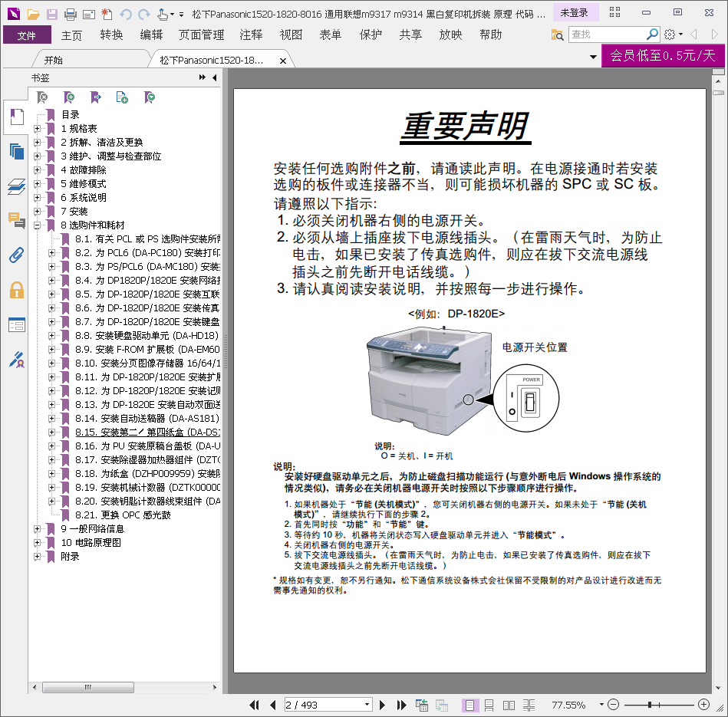Switch to the 主页 ribbon tab
This screenshot has width=728, height=717.
(71, 35)
